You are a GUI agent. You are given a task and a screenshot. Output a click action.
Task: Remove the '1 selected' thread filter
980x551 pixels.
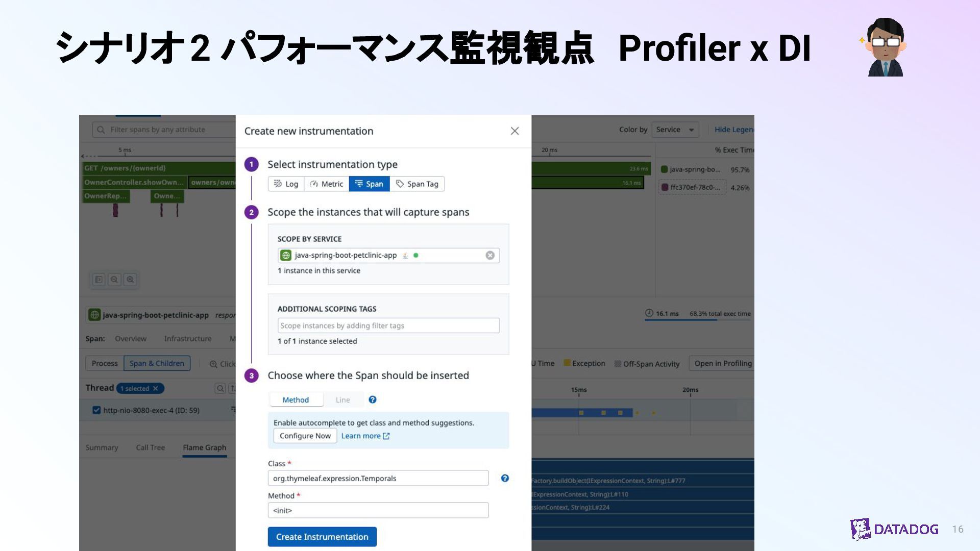(x=156, y=388)
